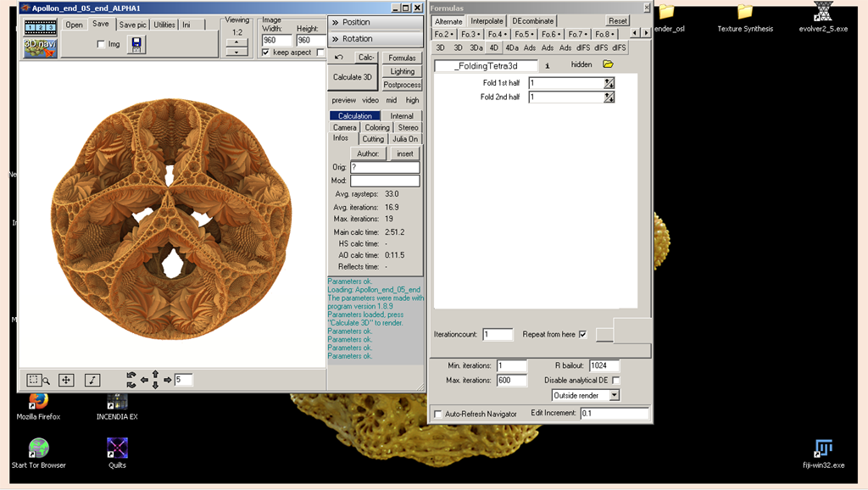Click the Reset button in Formulas
This screenshot has height=490, width=868.
point(618,21)
